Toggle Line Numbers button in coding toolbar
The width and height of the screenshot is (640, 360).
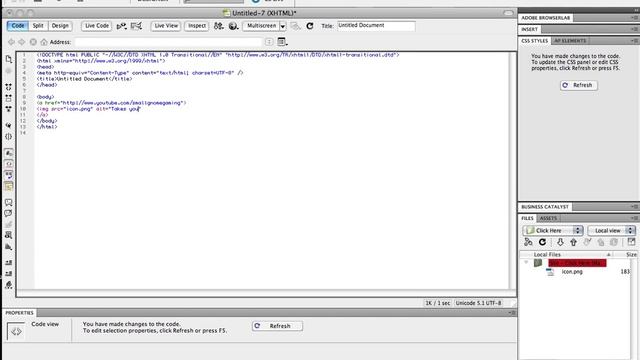tap(9, 153)
